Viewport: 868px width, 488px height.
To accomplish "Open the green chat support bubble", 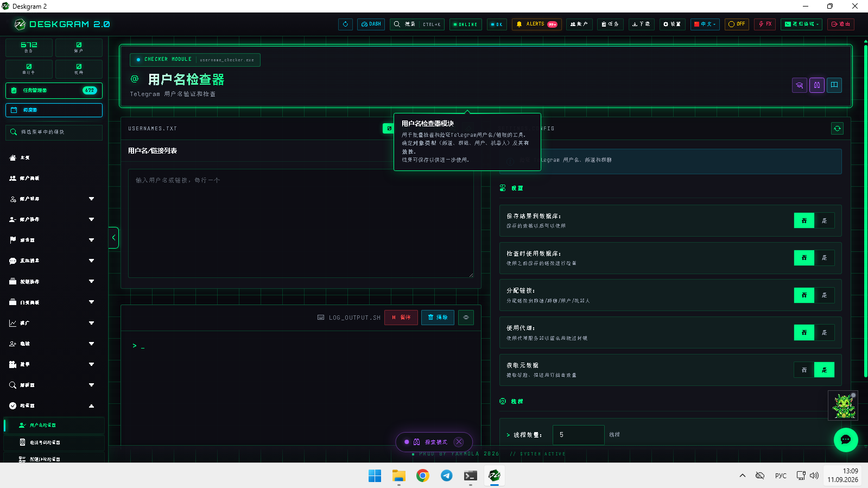I will tap(846, 440).
